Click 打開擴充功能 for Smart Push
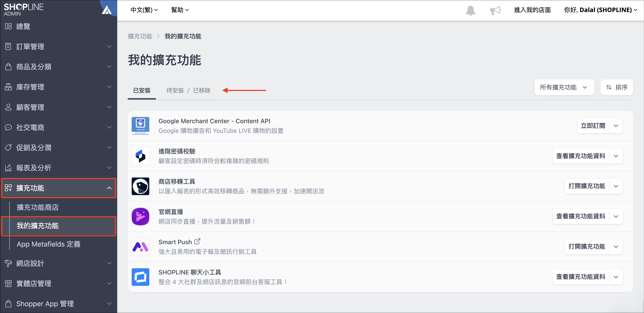 click(587, 247)
